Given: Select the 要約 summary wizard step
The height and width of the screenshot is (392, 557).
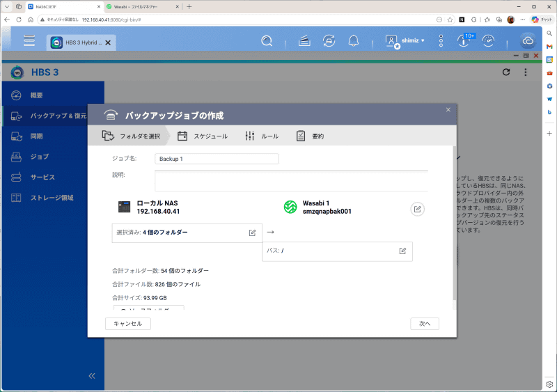Looking at the screenshot, I should pyautogui.click(x=310, y=136).
